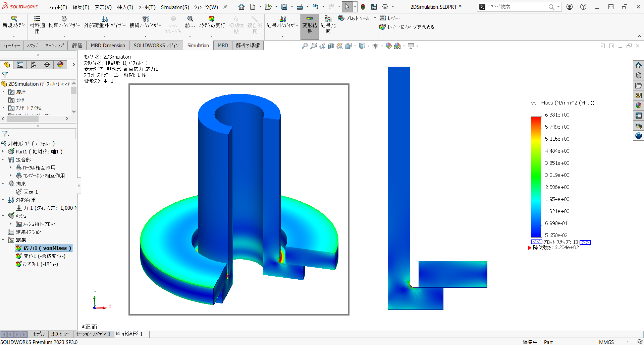This screenshot has height=345, width=644.
Task: Select 応力1 (-vonMises-) result plot
Action: pyautogui.click(x=44, y=248)
